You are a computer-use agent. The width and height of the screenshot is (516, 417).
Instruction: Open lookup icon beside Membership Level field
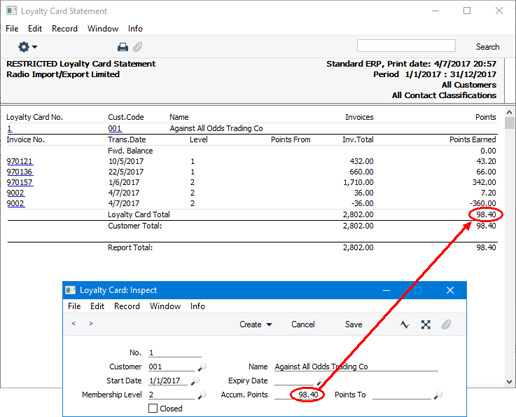pyautogui.click(x=202, y=395)
